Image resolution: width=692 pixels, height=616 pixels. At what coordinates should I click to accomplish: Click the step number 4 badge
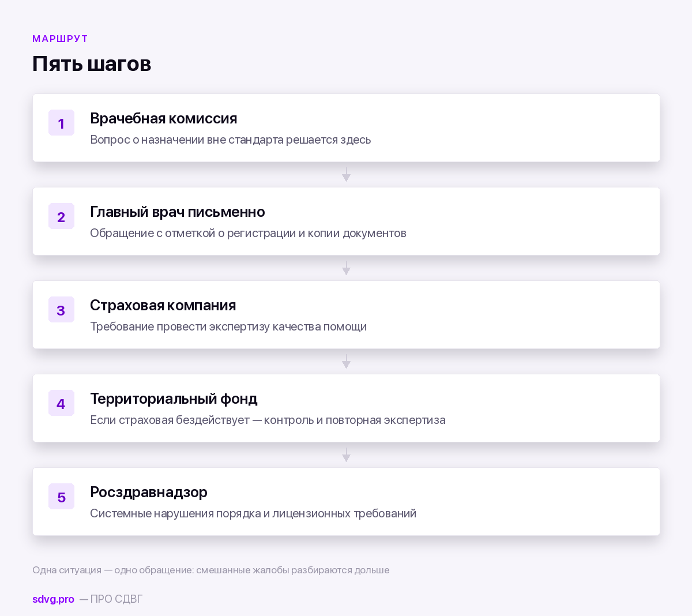[61, 403]
